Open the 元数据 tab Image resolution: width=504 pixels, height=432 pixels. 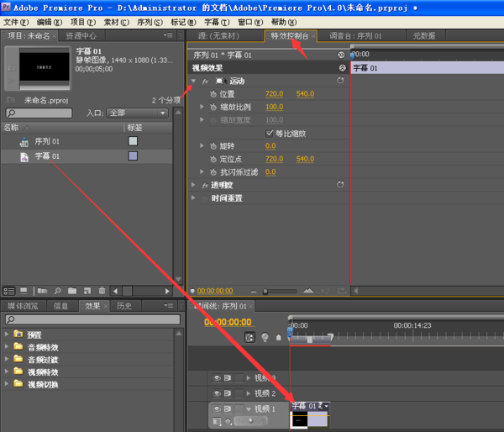click(424, 35)
